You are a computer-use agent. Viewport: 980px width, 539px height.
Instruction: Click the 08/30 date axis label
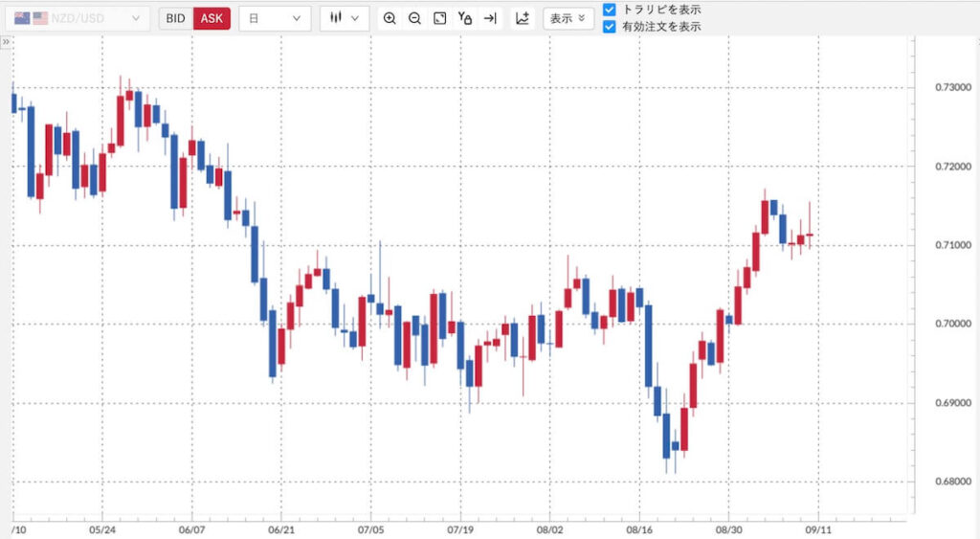(728, 530)
